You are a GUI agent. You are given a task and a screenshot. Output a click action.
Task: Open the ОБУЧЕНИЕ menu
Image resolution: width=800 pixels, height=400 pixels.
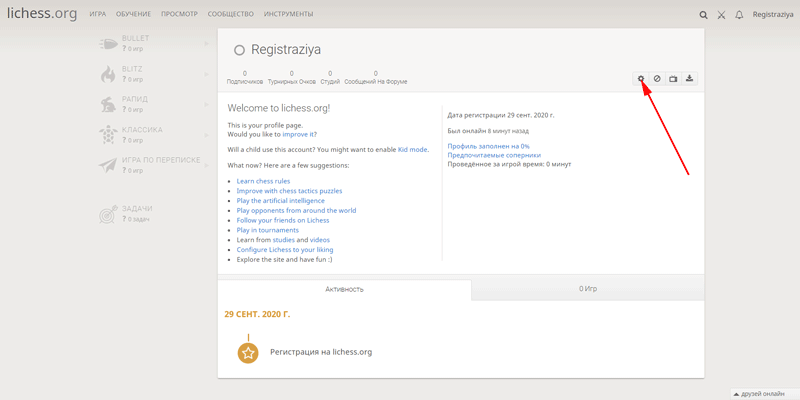[x=133, y=14]
